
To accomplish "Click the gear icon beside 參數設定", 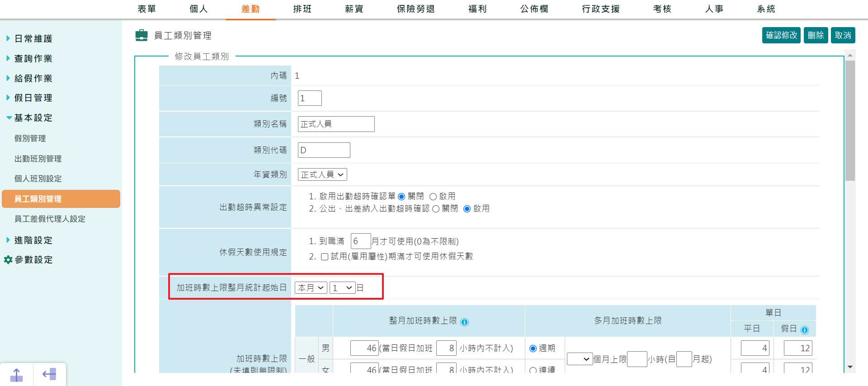I will pos(8,260).
